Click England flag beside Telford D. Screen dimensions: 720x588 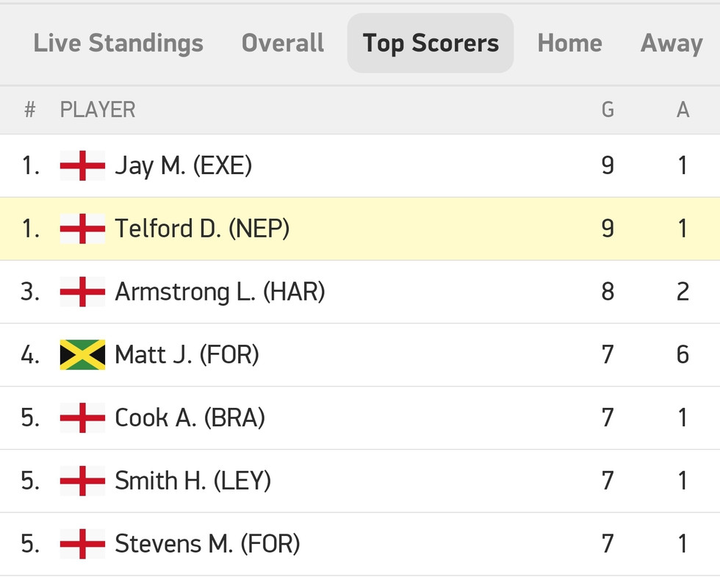[x=82, y=229]
